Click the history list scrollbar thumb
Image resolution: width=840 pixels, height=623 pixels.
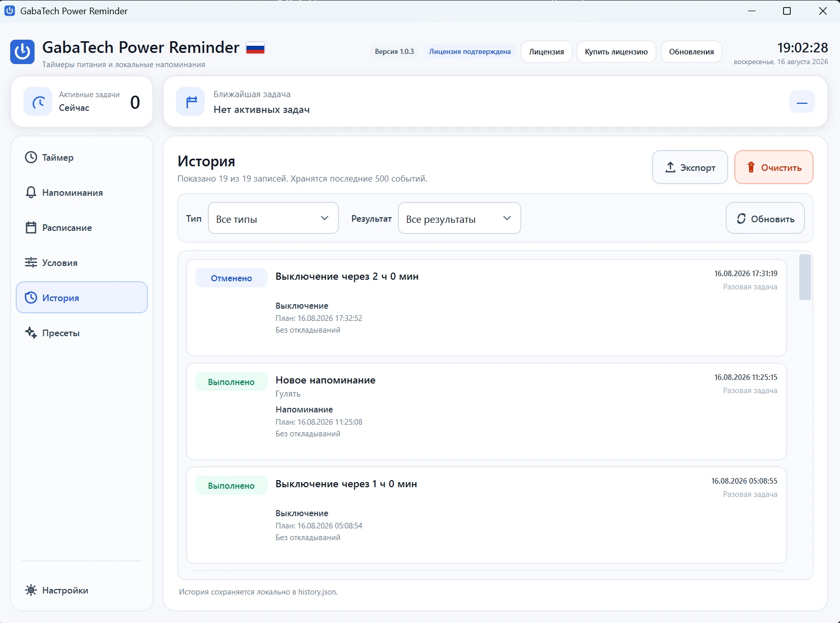click(805, 277)
